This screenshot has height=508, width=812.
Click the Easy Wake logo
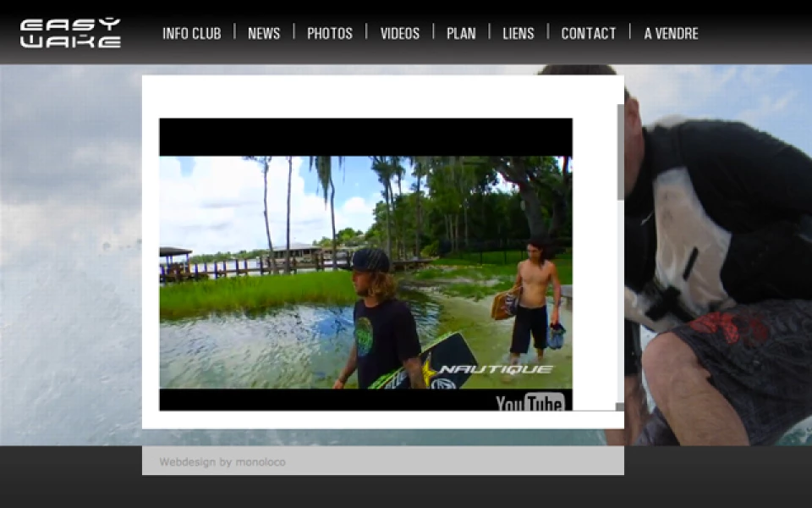point(70,33)
